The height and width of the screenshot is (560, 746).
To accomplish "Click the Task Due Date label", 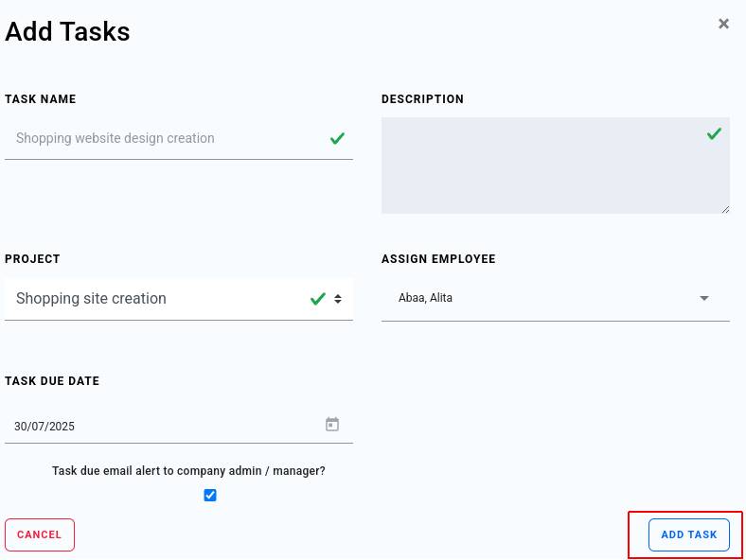I will (52, 381).
